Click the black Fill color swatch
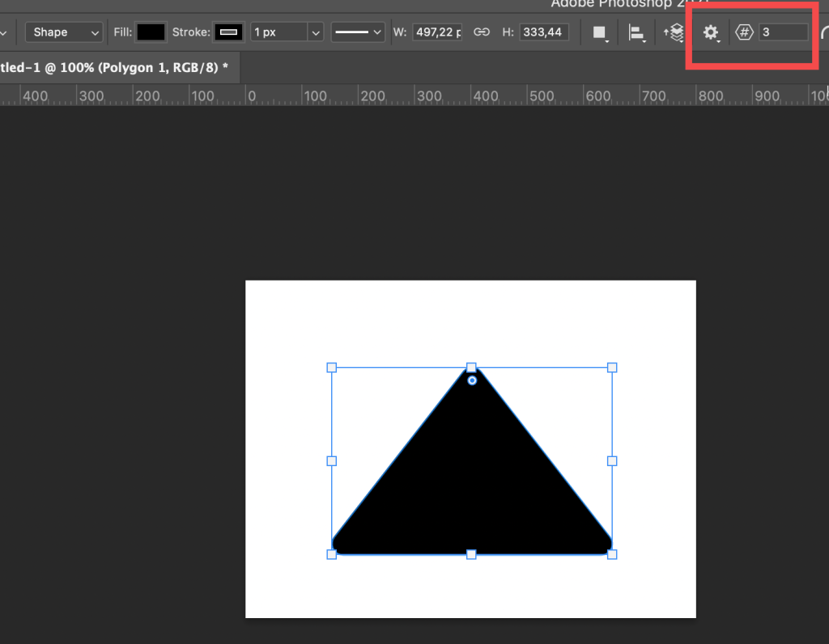The image size is (829, 644). pos(151,32)
